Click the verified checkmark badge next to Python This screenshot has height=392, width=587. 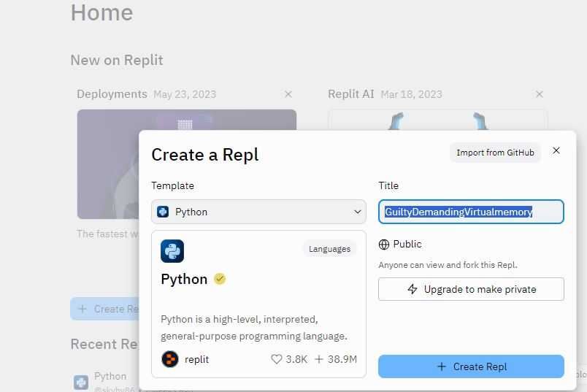pyautogui.click(x=220, y=279)
